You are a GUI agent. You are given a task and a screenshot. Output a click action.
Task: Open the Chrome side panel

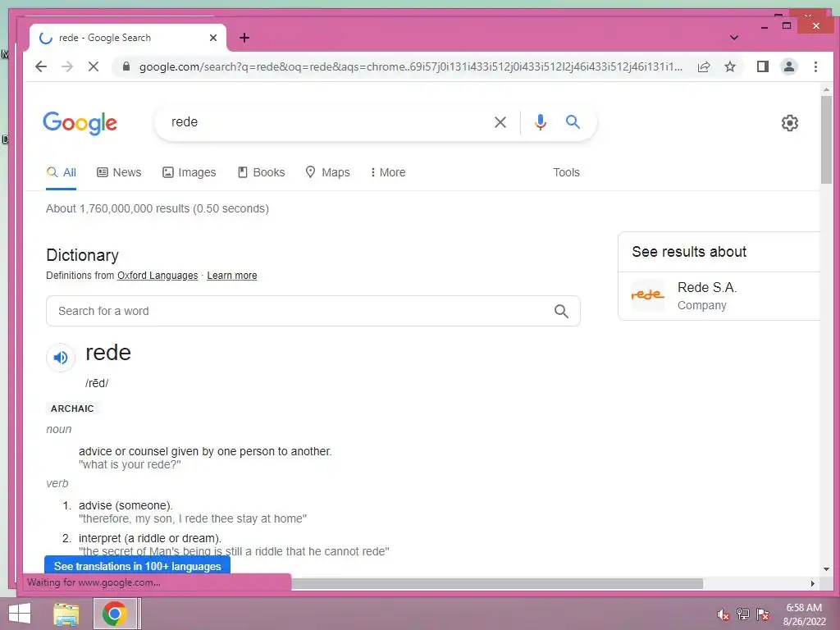tap(762, 66)
